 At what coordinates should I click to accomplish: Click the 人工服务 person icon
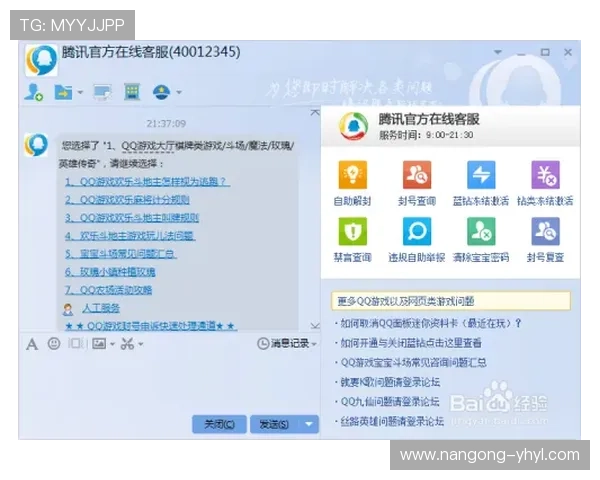(x=68, y=309)
